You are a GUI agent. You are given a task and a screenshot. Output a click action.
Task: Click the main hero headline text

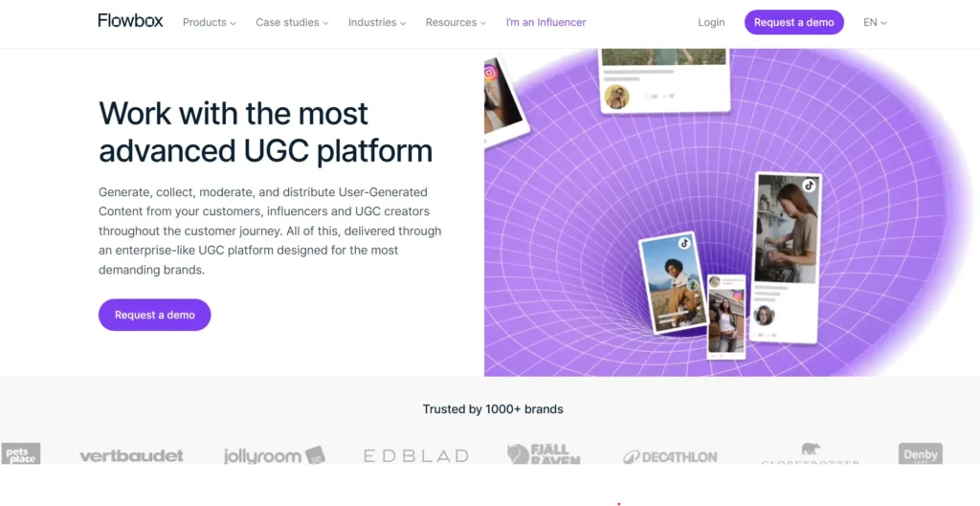(266, 132)
